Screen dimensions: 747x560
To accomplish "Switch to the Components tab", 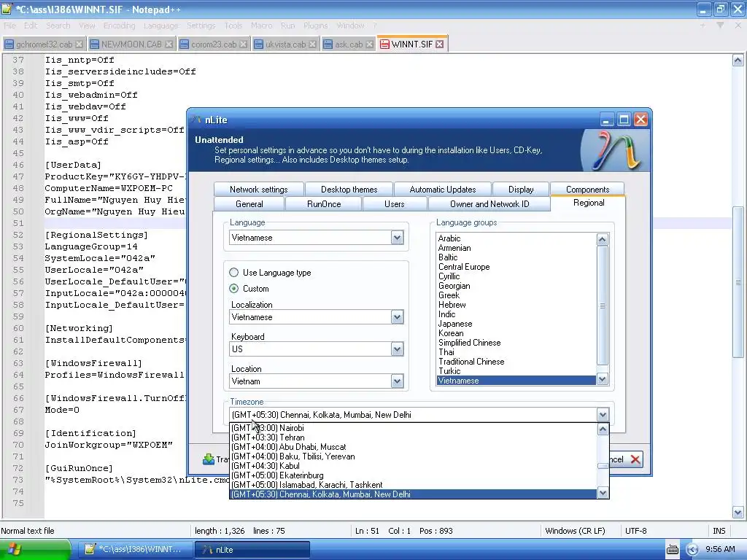I will point(587,190).
